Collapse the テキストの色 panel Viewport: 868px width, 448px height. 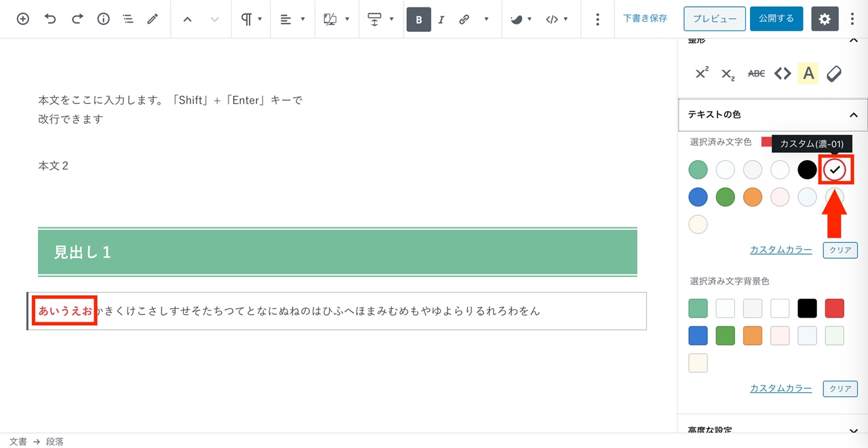pyautogui.click(x=854, y=115)
